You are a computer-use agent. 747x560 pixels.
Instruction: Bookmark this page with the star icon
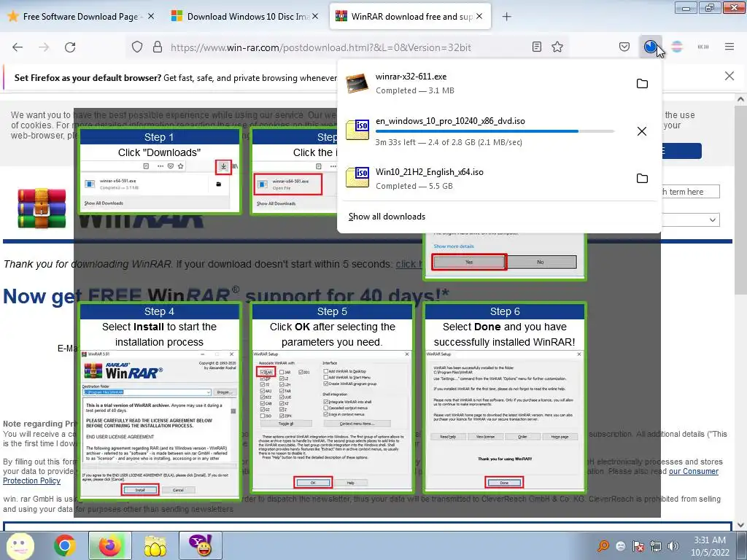pos(557,47)
